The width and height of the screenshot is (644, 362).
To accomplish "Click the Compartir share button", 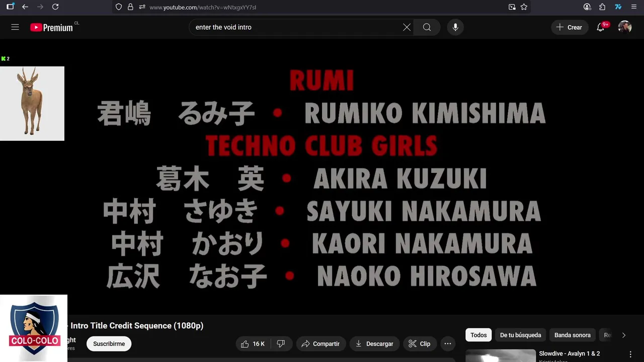I will (321, 344).
